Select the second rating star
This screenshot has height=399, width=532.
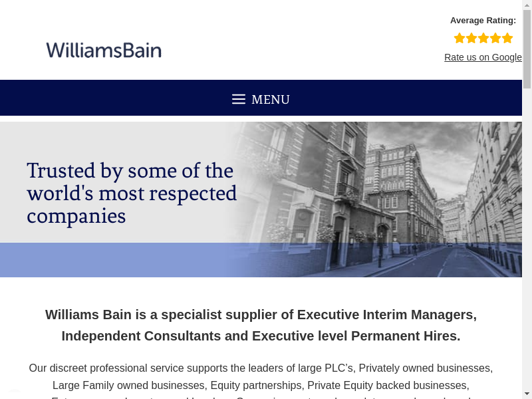(x=471, y=38)
